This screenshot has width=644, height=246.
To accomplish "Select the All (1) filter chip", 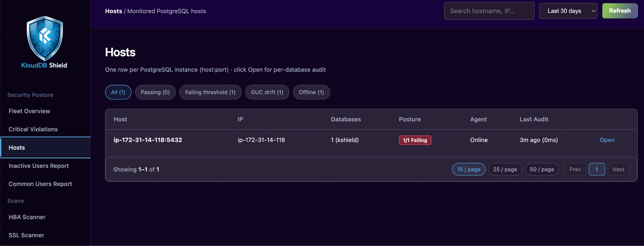I will 118,92.
